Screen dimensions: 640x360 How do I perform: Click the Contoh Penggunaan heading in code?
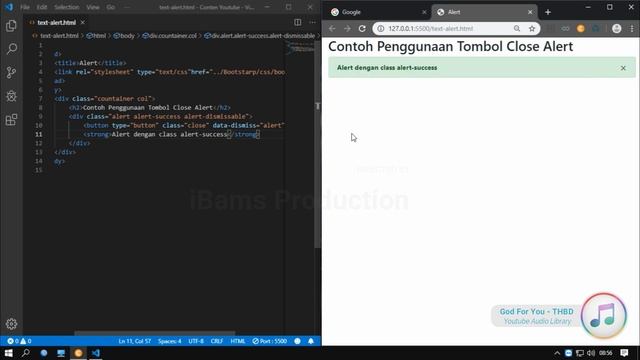coord(150,108)
